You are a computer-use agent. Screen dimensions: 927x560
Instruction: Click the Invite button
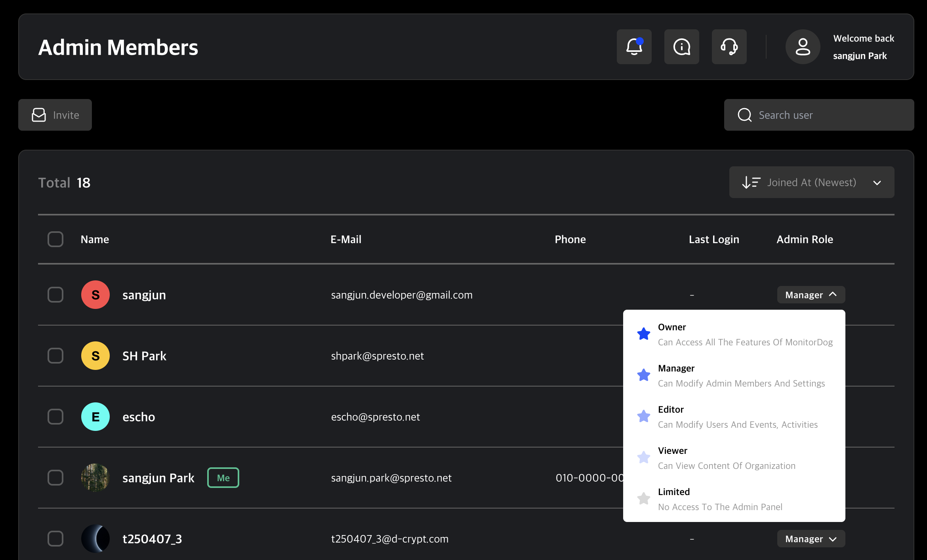tap(55, 115)
